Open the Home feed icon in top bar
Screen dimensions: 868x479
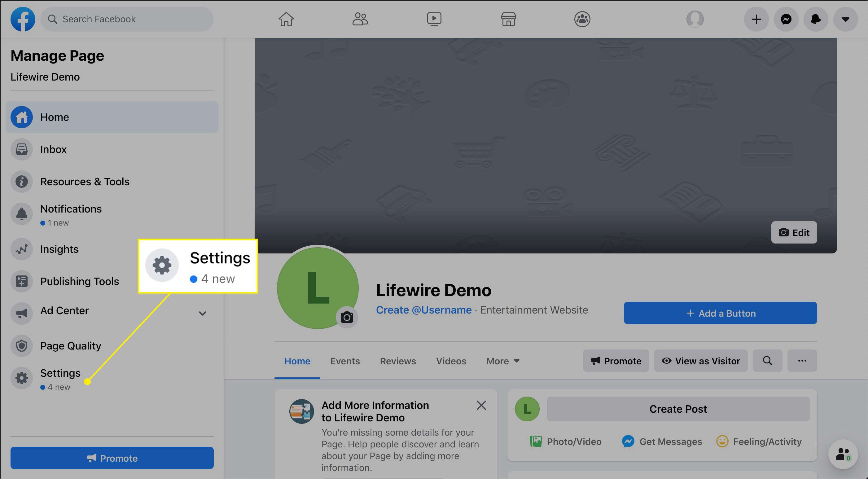click(x=286, y=19)
